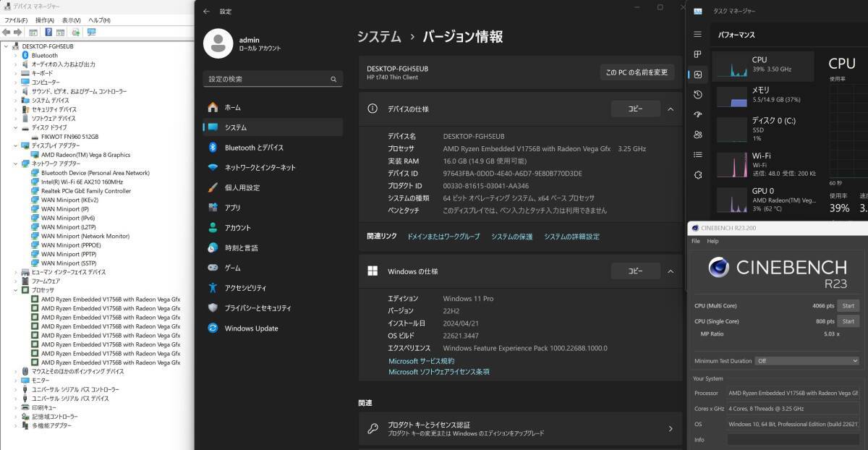
Task: Start the CPU (Multi Core) Cinebench test
Action: tap(848, 305)
